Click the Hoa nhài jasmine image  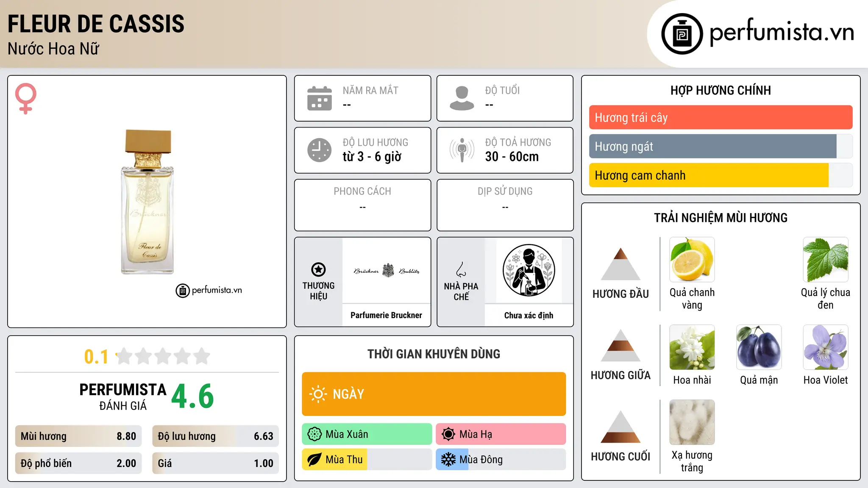pyautogui.click(x=692, y=347)
